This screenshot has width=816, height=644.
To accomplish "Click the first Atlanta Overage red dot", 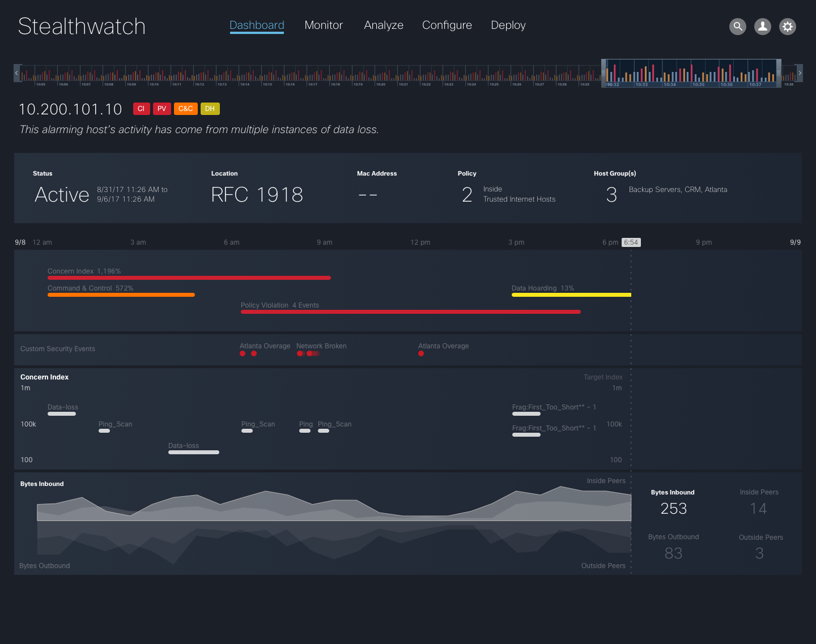I will tap(243, 353).
